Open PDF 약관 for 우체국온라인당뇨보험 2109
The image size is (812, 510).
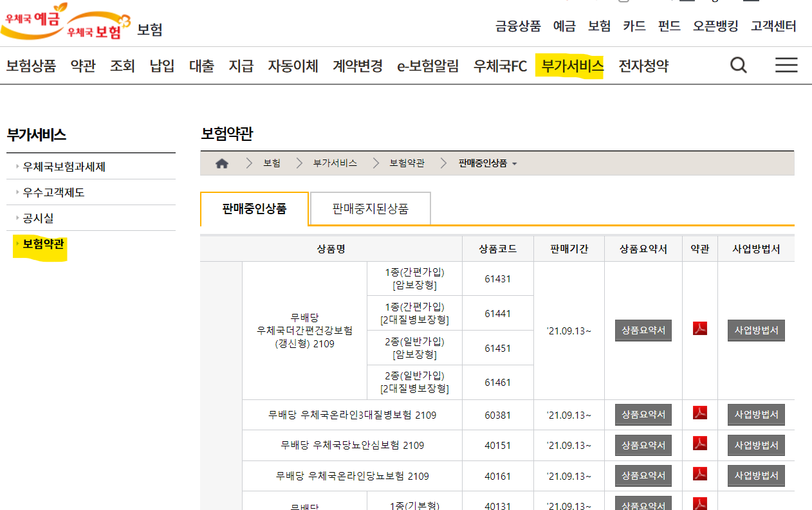700,474
